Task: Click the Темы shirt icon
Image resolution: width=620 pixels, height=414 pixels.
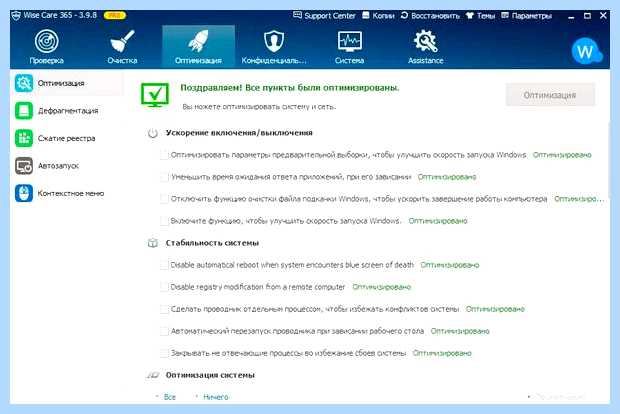Action: [470, 15]
